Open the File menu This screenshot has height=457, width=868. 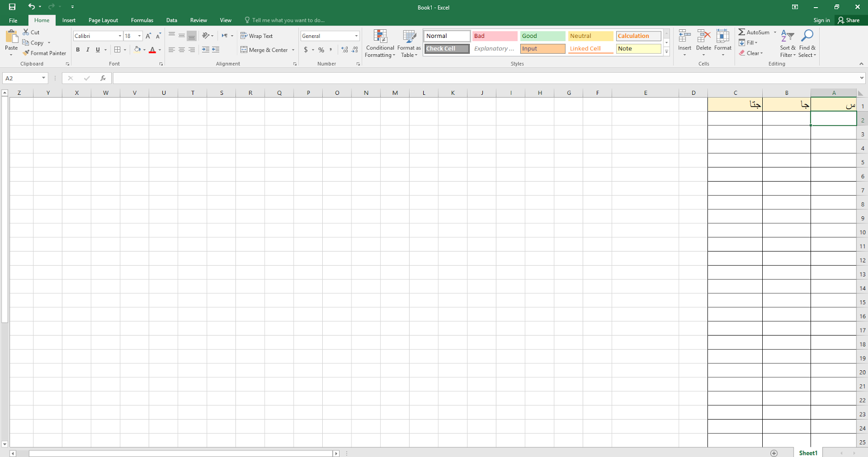point(13,20)
